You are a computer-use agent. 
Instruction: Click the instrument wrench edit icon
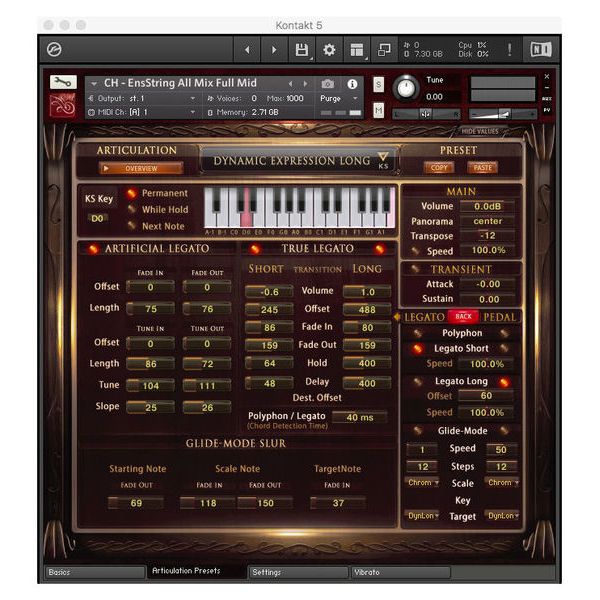[x=61, y=83]
